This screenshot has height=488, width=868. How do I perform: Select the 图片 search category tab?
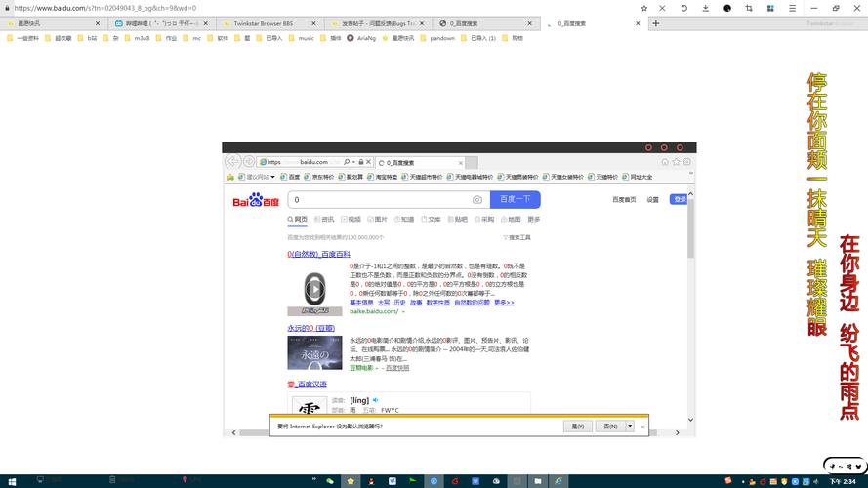[380, 220]
